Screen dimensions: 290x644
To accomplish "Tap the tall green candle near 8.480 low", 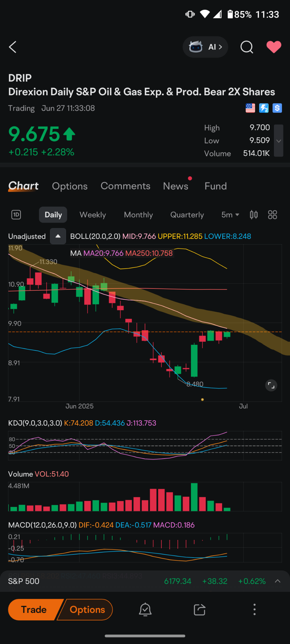I will click(194, 361).
